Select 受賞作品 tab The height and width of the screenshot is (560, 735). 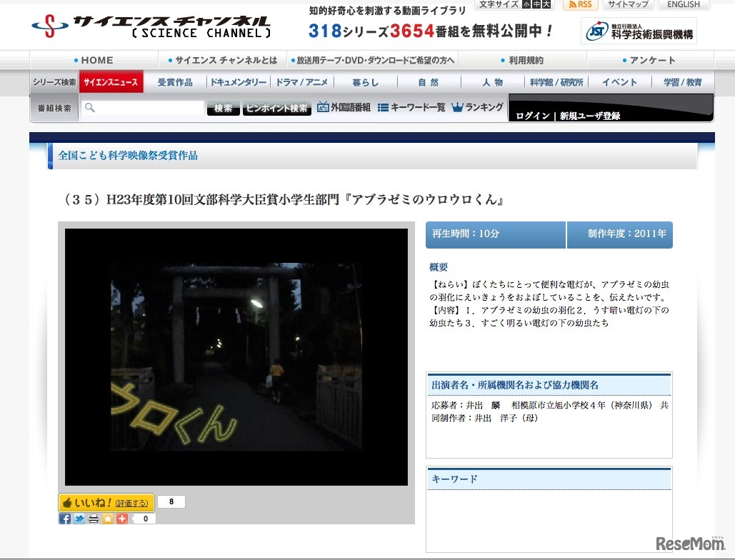coord(175,82)
